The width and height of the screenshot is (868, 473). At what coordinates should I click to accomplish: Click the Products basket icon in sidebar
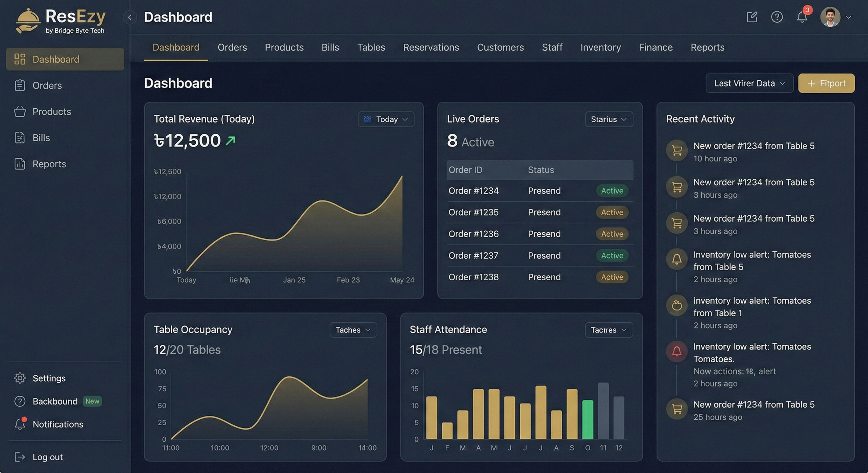pos(20,111)
